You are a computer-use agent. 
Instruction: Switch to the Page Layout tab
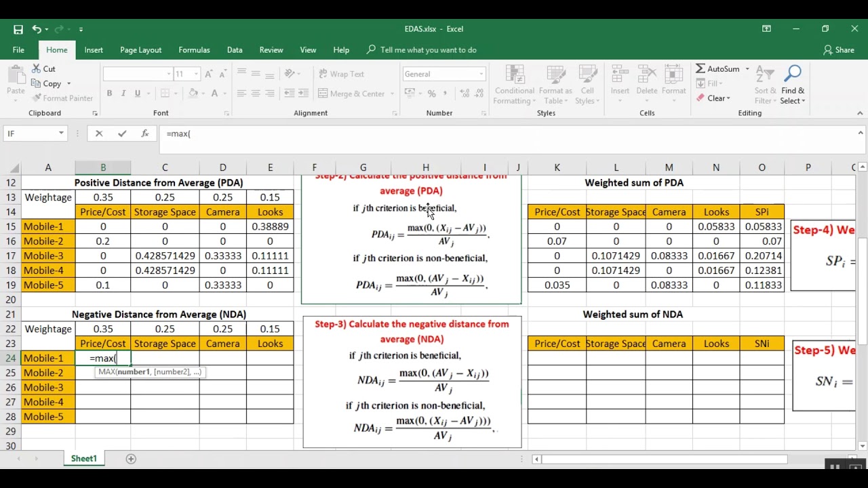(140, 49)
